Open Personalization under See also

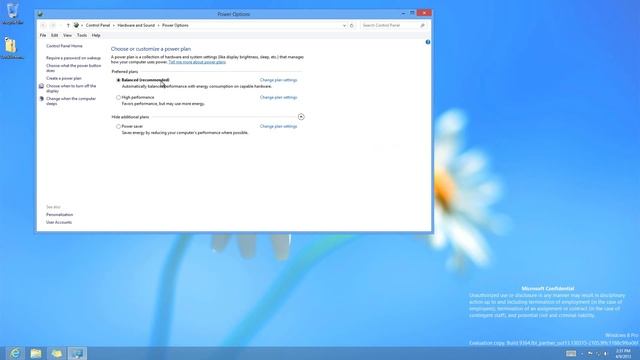pos(60,215)
